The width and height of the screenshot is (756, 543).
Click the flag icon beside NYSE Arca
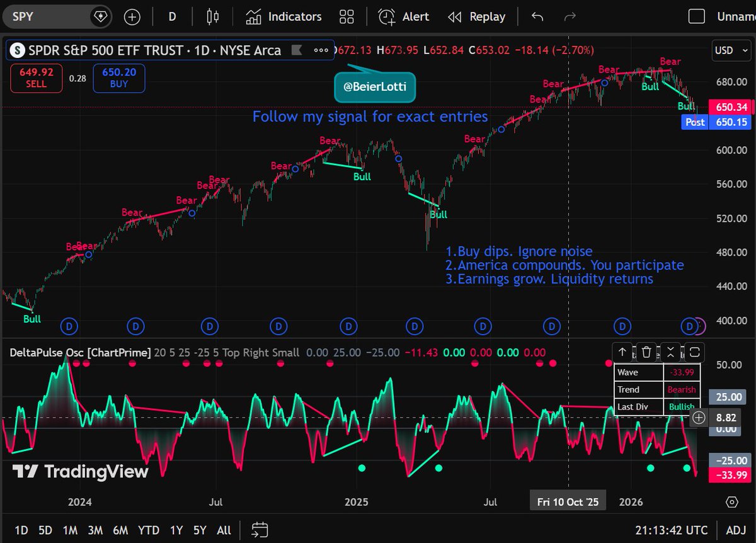tap(299, 50)
